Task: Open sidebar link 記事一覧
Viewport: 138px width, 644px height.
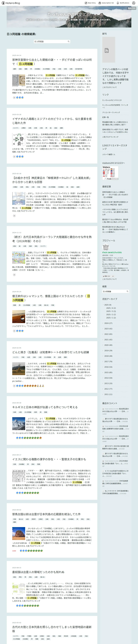Action: (x=105, y=117)
